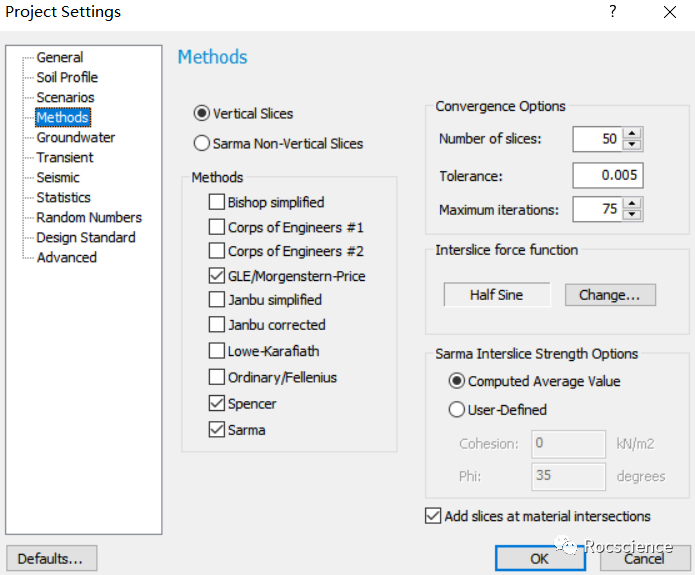The width and height of the screenshot is (695, 575).
Task: Enable Bishop simplified method checkbox
Action: pos(217,202)
